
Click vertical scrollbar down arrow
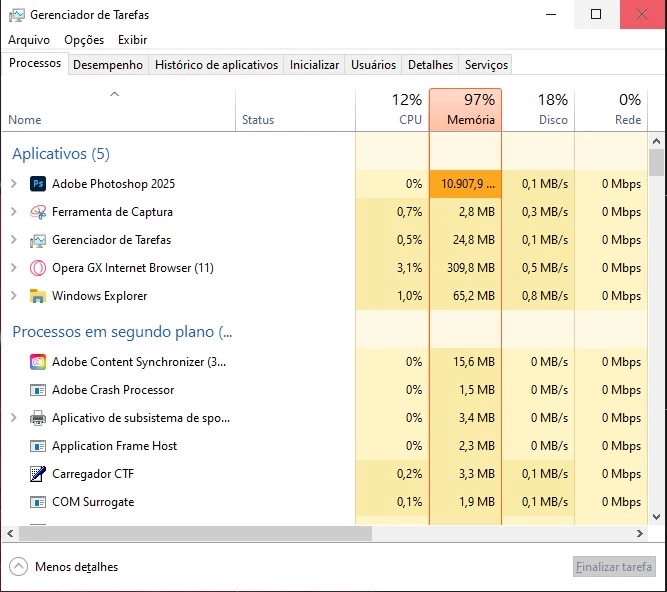coord(656,517)
